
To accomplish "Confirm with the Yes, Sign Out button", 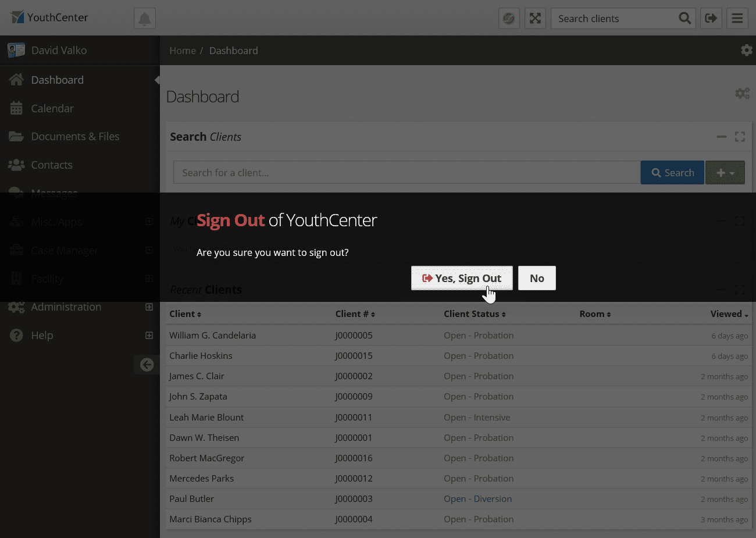I will (x=462, y=278).
